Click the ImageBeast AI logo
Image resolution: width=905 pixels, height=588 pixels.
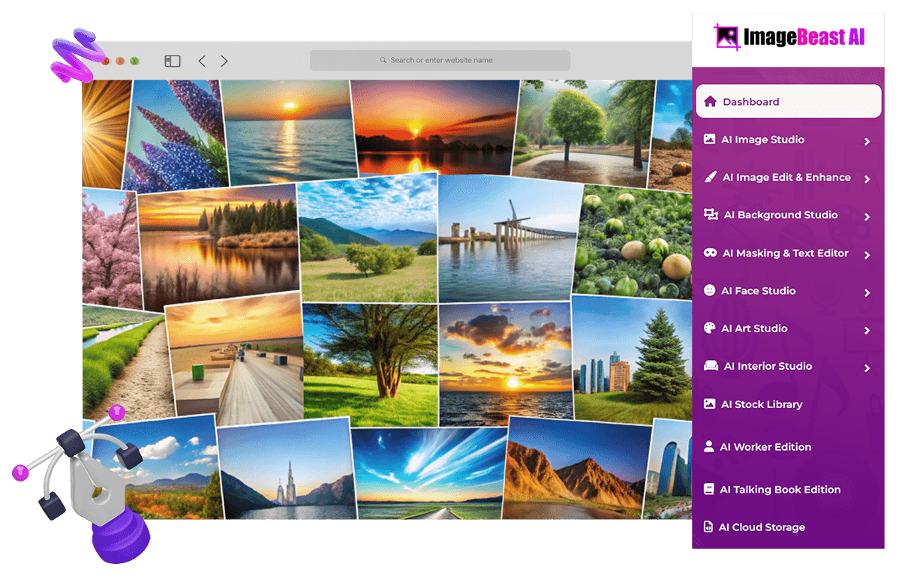pos(788,37)
